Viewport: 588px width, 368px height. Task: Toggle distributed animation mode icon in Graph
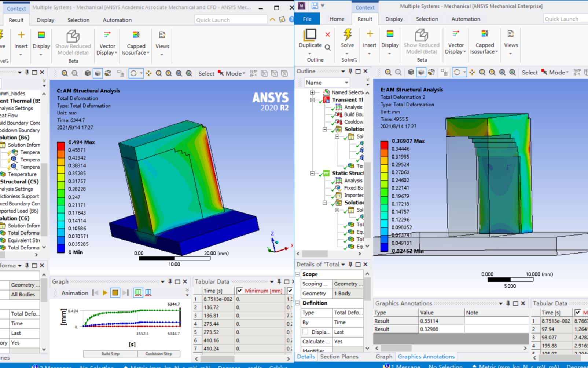coord(138,293)
